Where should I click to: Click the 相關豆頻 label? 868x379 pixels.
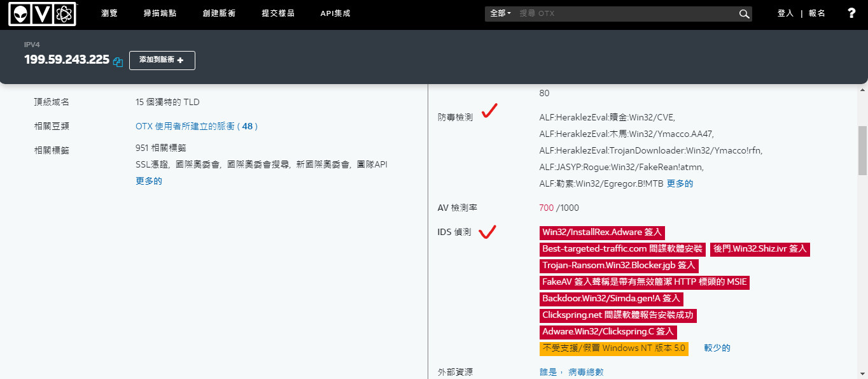click(x=52, y=126)
